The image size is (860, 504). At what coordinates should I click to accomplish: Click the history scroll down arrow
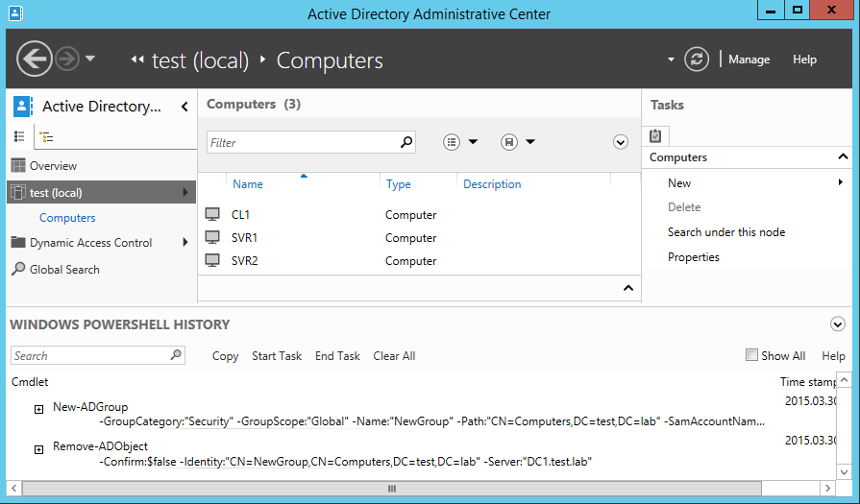coord(844,471)
